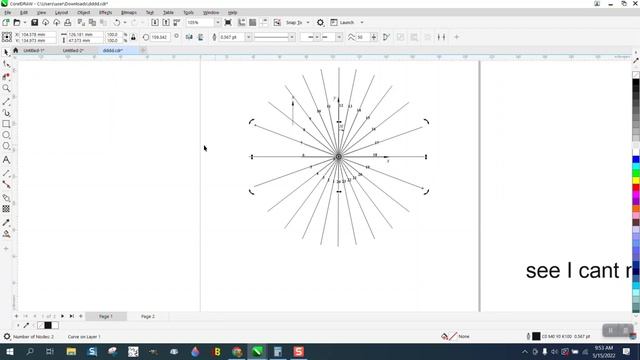The image size is (640, 360).
Task: Select the Polygon tool
Action: click(6, 146)
